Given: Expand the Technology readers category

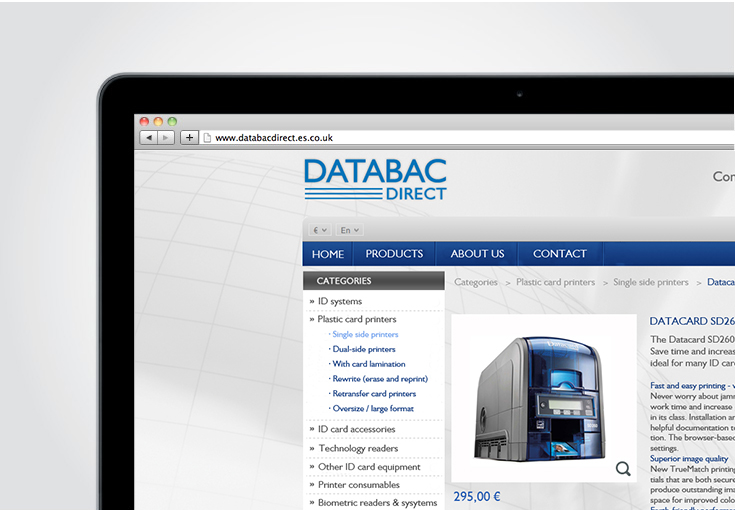Looking at the screenshot, I should pyautogui.click(x=358, y=449).
